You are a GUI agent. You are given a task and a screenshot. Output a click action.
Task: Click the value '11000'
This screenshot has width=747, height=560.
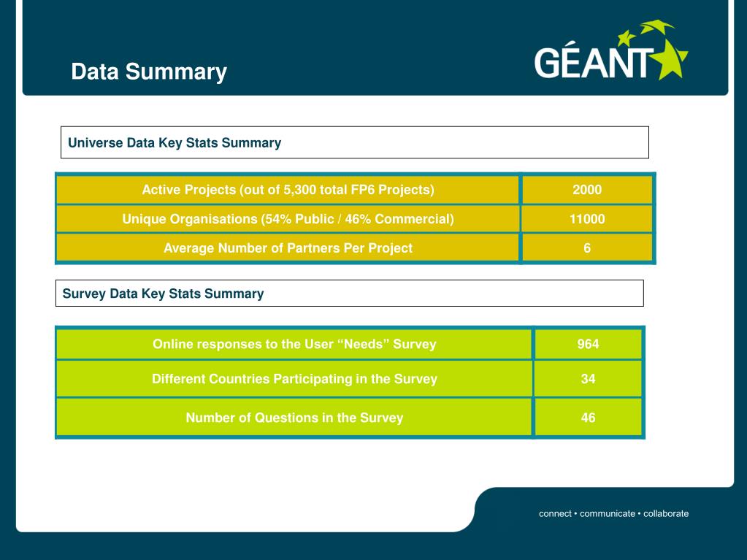pos(587,219)
